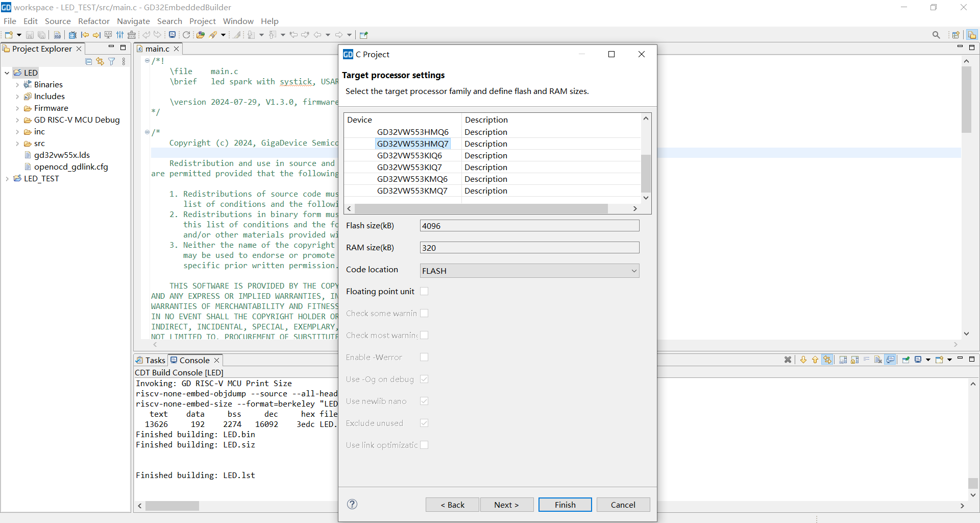Click the Finish button
980x523 pixels.
565,505
